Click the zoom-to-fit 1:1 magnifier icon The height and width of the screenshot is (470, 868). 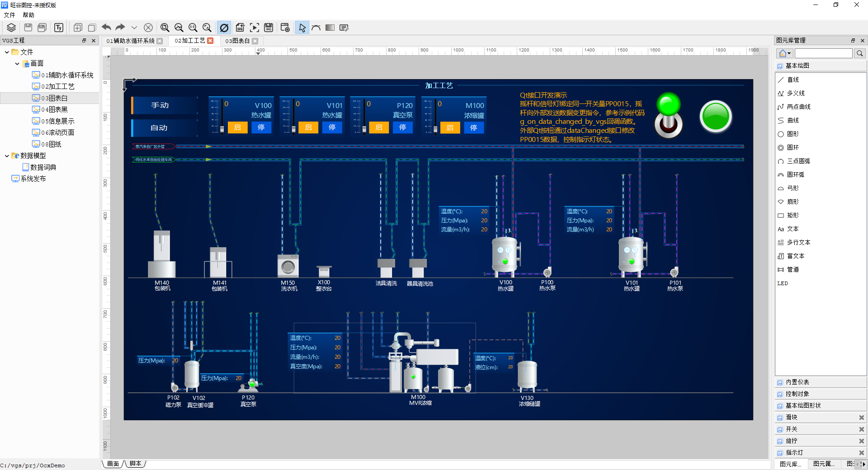point(193,28)
